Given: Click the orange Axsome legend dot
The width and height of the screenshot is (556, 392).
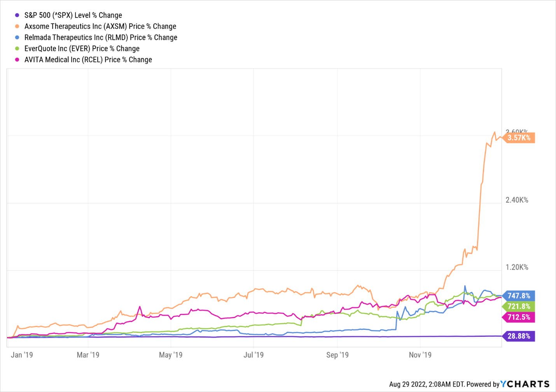Looking at the screenshot, I should click(x=17, y=26).
